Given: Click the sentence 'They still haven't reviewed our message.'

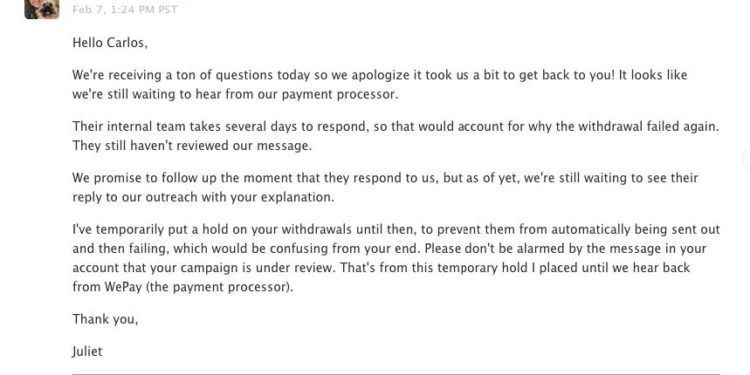Looking at the screenshot, I should pyautogui.click(x=192, y=146).
